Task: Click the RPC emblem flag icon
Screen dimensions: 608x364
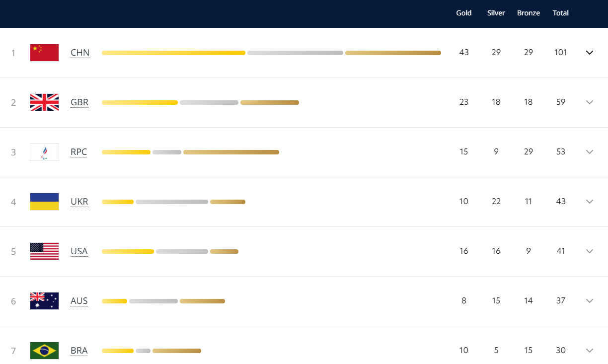Action: pyautogui.click(x=44, y=152)
